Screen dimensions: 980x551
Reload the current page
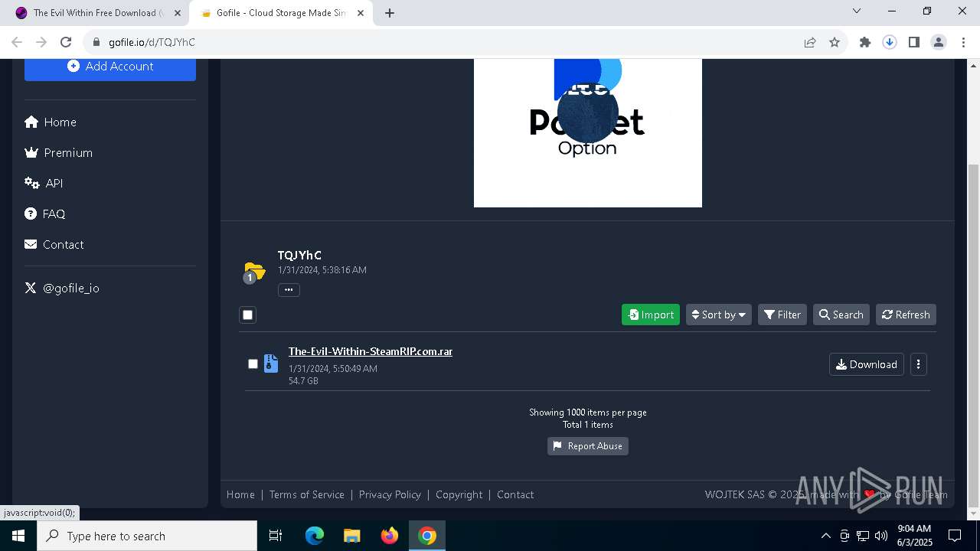pos(66,42)
